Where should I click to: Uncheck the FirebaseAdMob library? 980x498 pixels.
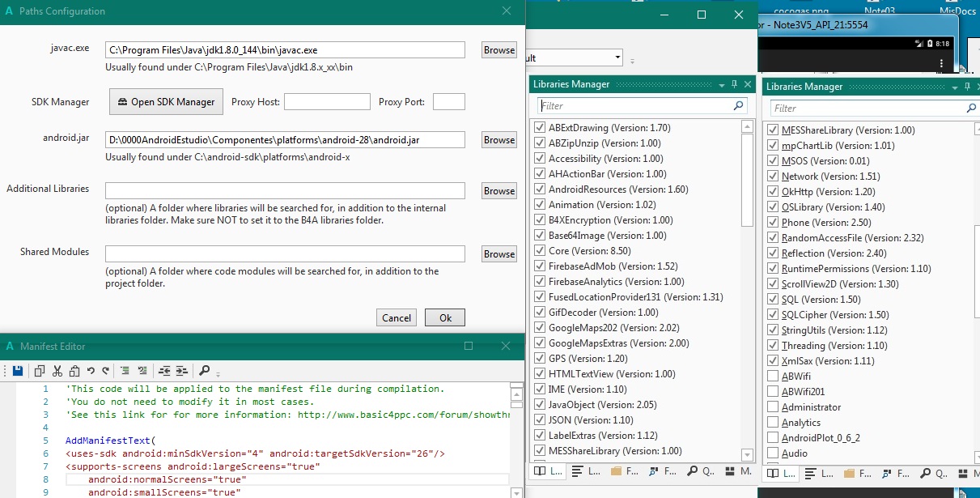click(x=539, y=266)
